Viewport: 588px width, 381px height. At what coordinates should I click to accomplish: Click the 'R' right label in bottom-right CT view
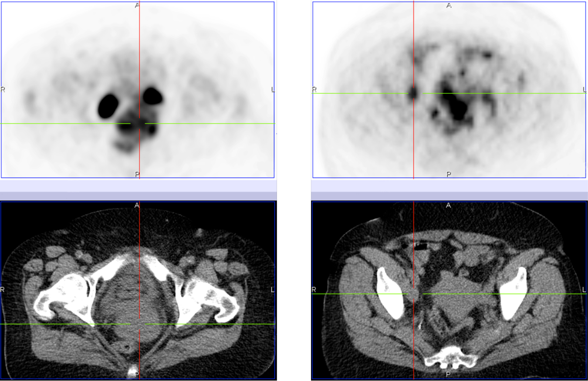pyautogui.click(x=314, y=290)
